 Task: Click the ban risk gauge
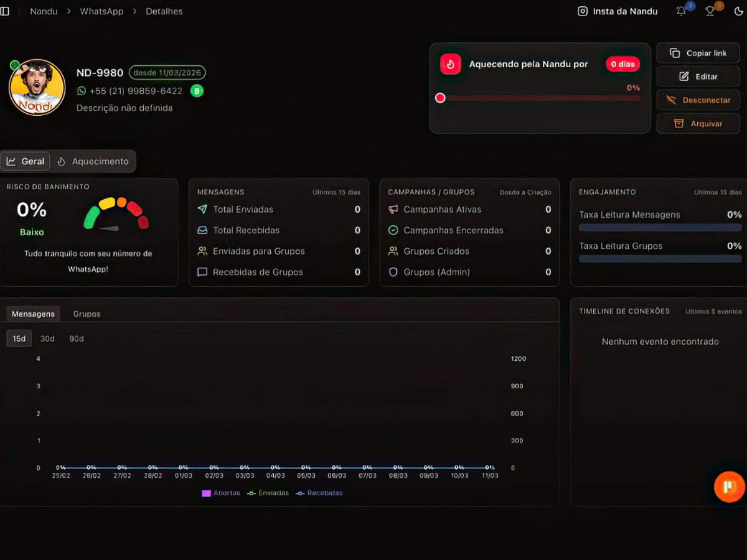tap(116, 214)
